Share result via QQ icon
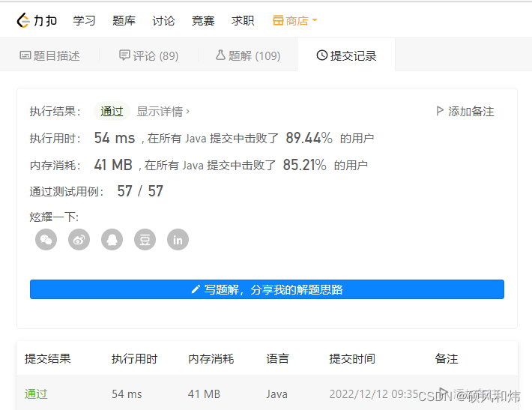Image resolution: width=532 pixels, height=410 pixels. [112, 240]
